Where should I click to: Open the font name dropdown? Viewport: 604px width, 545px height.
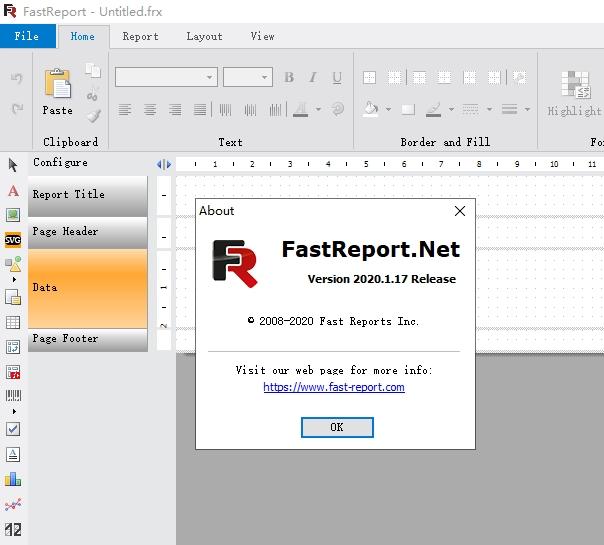click(x=209, y=77)
